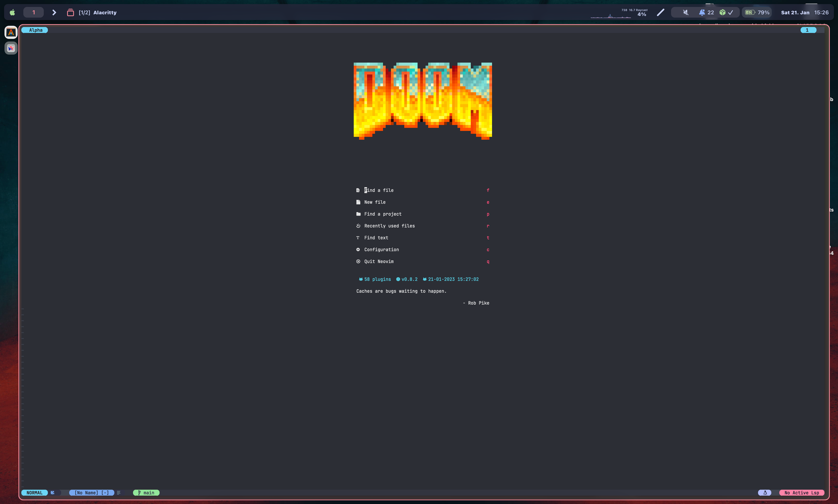Click the pencil icon in the menu bar
This screenshot has width=838, height=504.
pyautogui.click(x=660, y=12)
